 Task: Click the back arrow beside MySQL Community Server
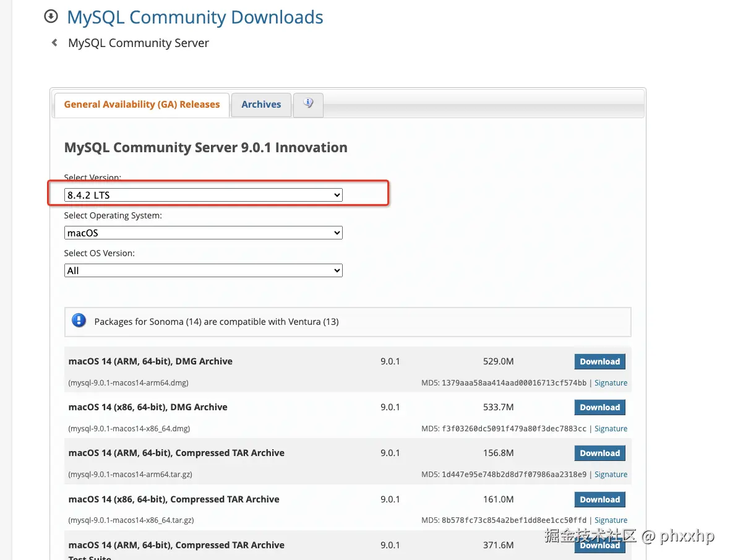tap(54, 43)
